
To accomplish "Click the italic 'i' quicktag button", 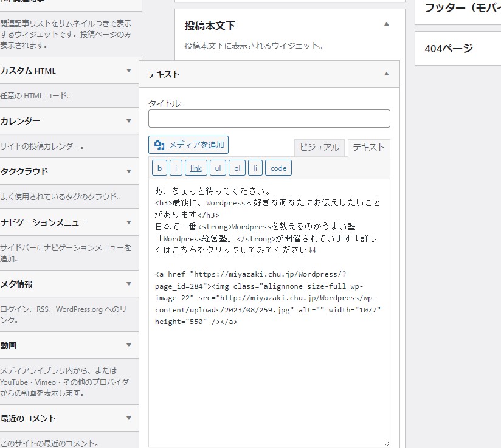I will (x=176, y=168).
